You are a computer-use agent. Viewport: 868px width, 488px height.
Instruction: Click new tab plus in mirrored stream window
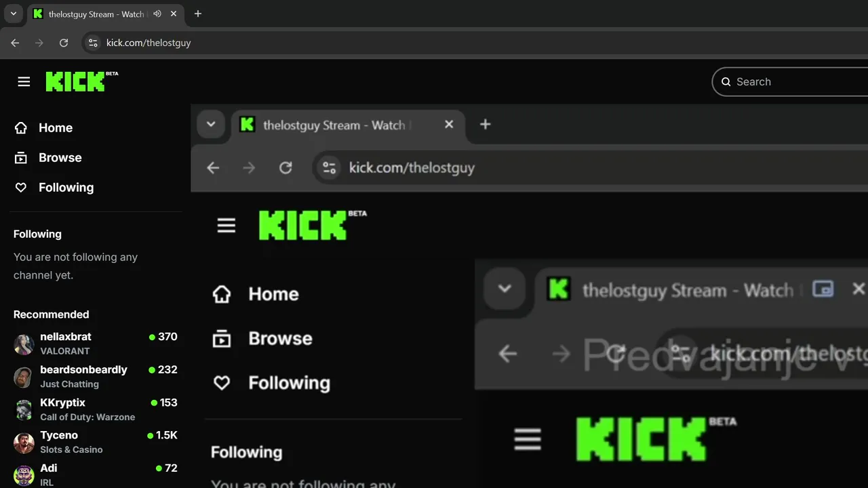coord(485,125)
